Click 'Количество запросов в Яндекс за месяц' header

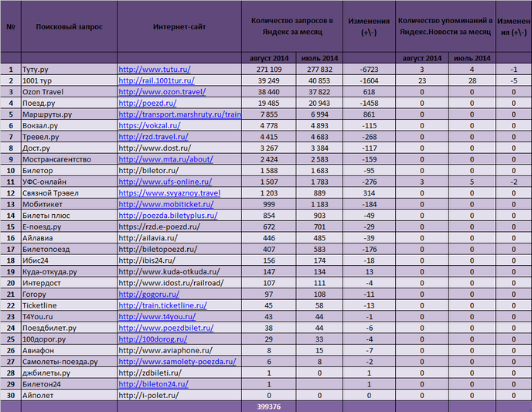point(292,26)
